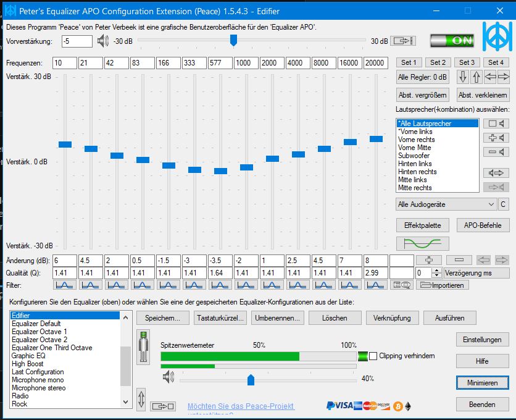This screenshot has height=420, width=516.
Task: Click the remove speaker minus icon
Action: tap(496, 152)
